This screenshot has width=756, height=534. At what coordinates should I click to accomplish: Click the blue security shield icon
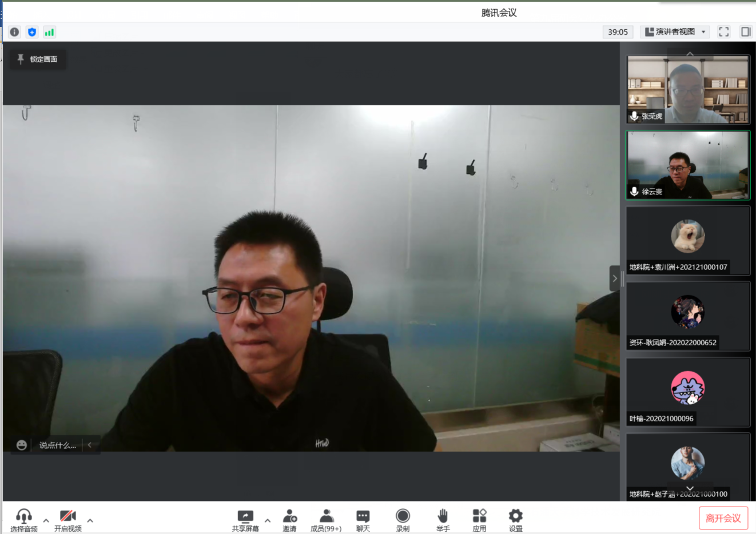coord(32,32)
